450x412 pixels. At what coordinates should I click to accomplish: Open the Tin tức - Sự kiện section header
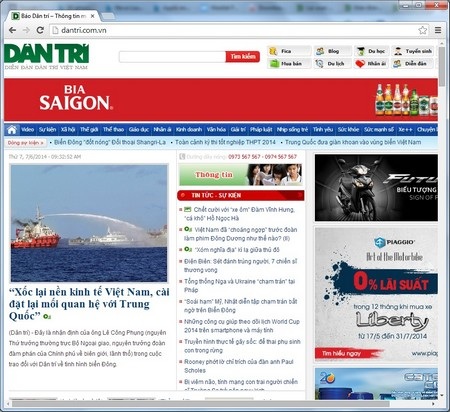pos(241,195)
